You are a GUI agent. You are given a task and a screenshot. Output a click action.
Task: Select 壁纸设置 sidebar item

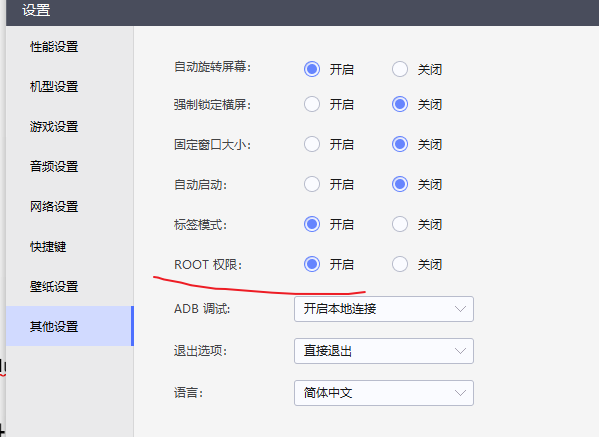54,286
